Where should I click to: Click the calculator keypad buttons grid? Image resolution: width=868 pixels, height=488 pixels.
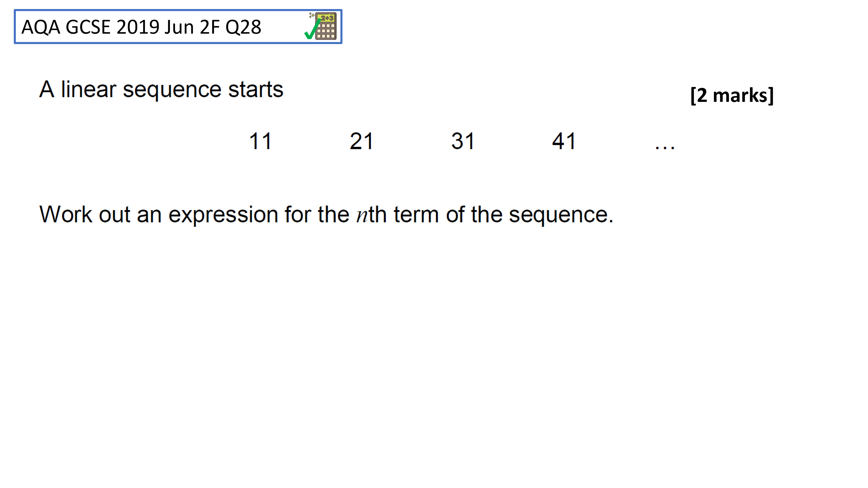tap(326, 31)
